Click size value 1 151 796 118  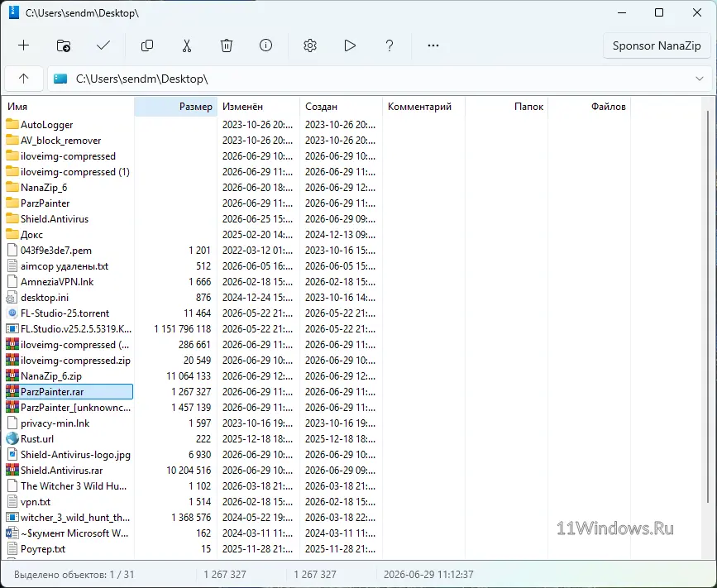pos(183,329)
